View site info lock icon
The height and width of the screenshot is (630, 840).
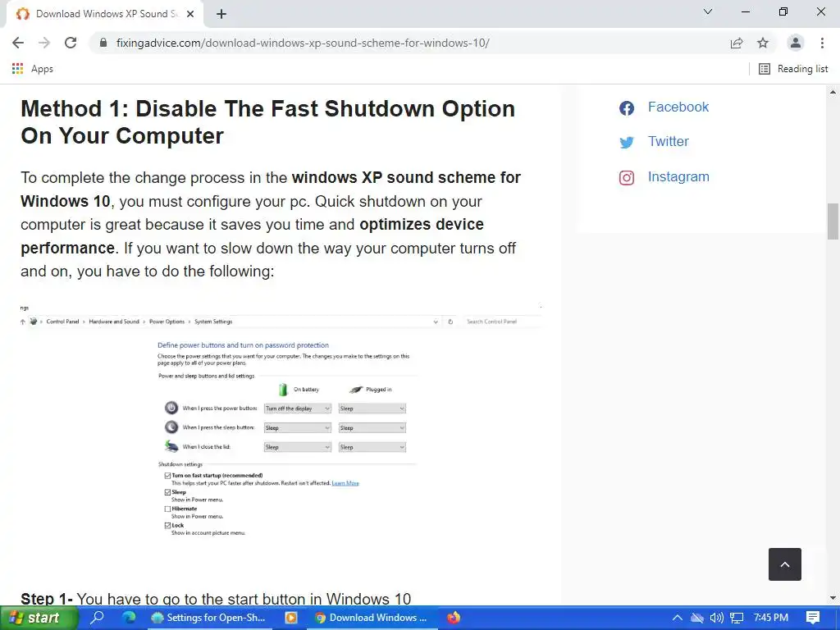tap(103, 43)
